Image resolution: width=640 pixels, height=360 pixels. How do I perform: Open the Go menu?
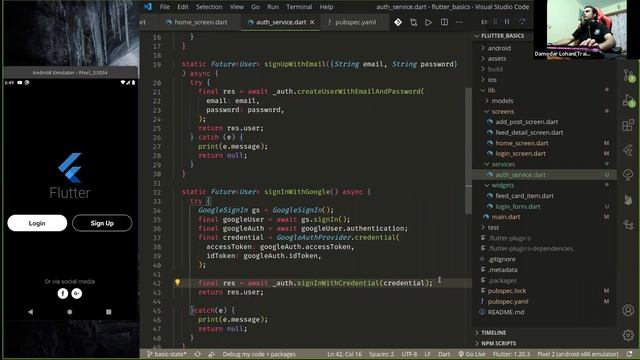click(x=255, y=7)
